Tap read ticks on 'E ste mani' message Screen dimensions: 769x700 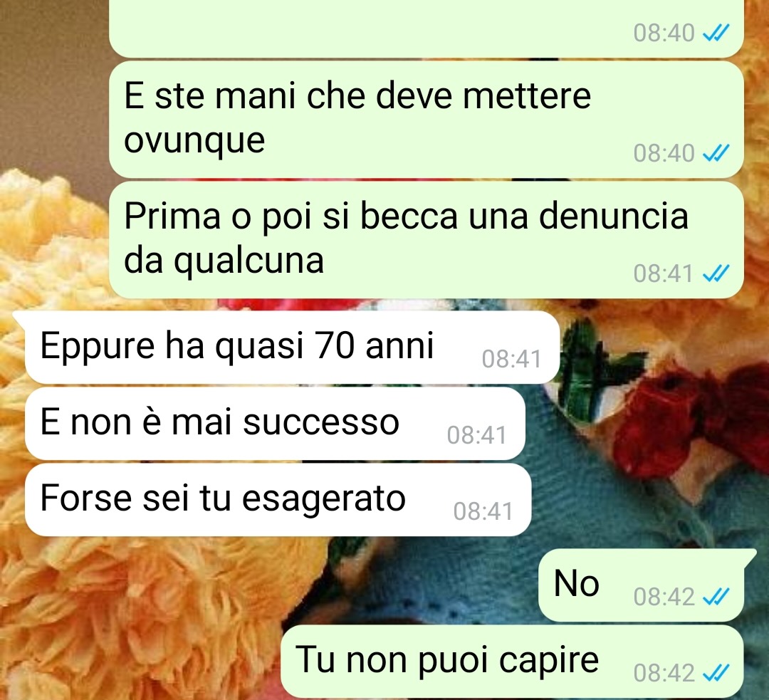point(716,153)
